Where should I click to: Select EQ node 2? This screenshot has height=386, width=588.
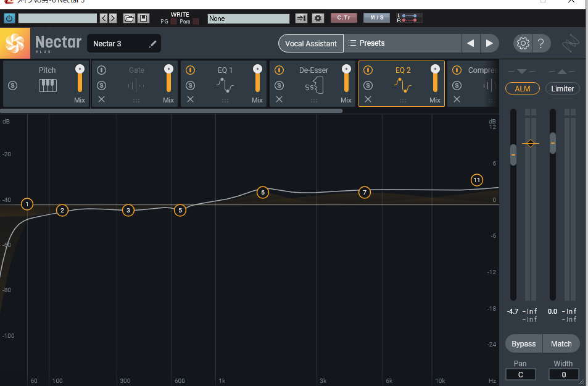point(62,210)
